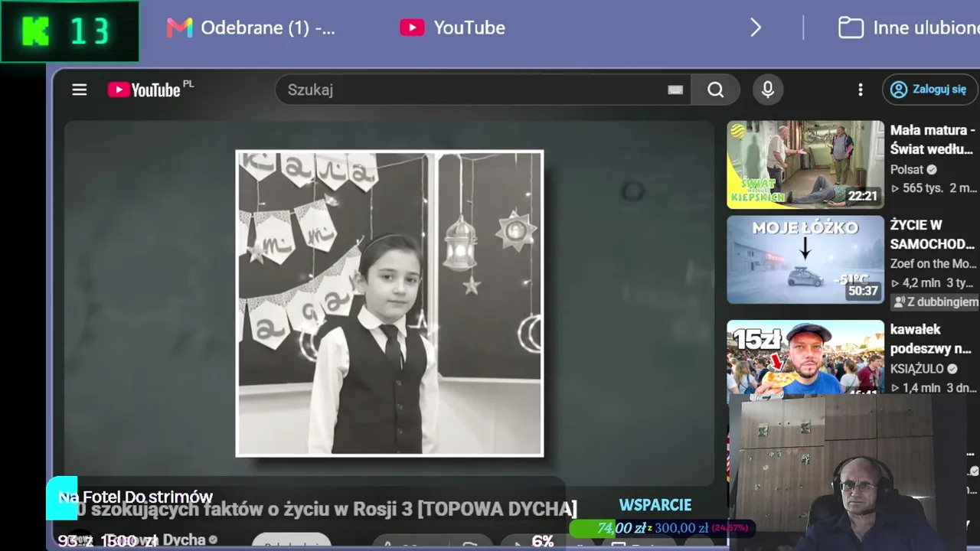
Task: Open the MOJE ŁÓŻKO snowy car thumbnail
Action: coord(805,259)
